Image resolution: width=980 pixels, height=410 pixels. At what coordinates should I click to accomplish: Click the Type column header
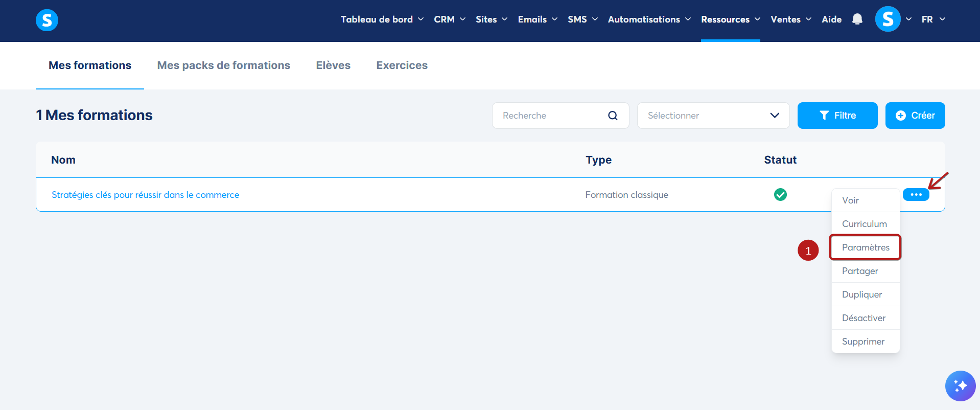click(599, 160)
